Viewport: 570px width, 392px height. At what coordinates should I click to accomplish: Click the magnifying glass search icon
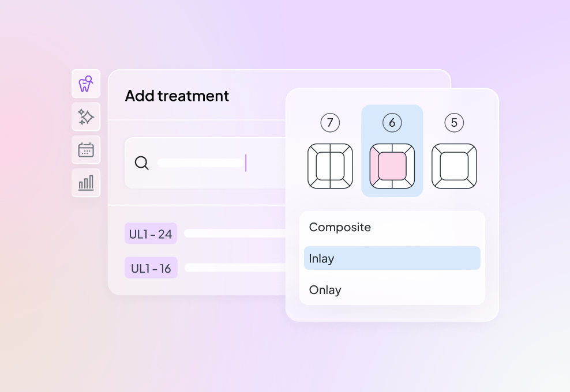coord(141,163)
